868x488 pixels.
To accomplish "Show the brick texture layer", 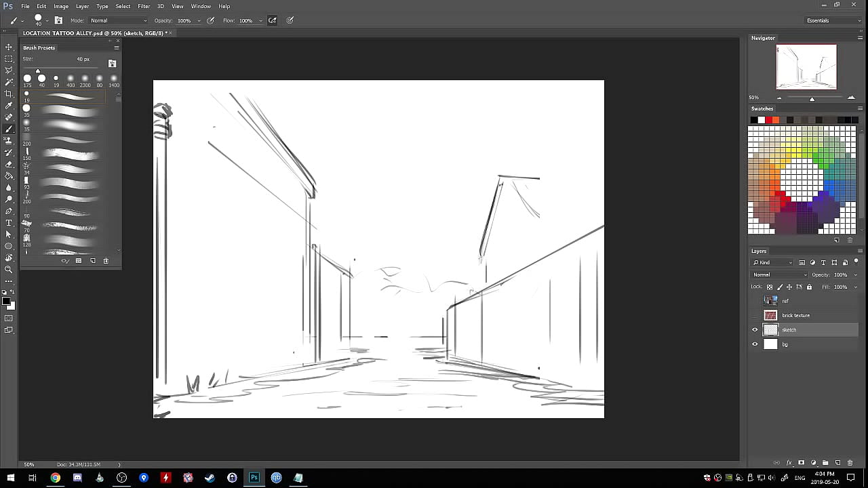I will 755,316.
